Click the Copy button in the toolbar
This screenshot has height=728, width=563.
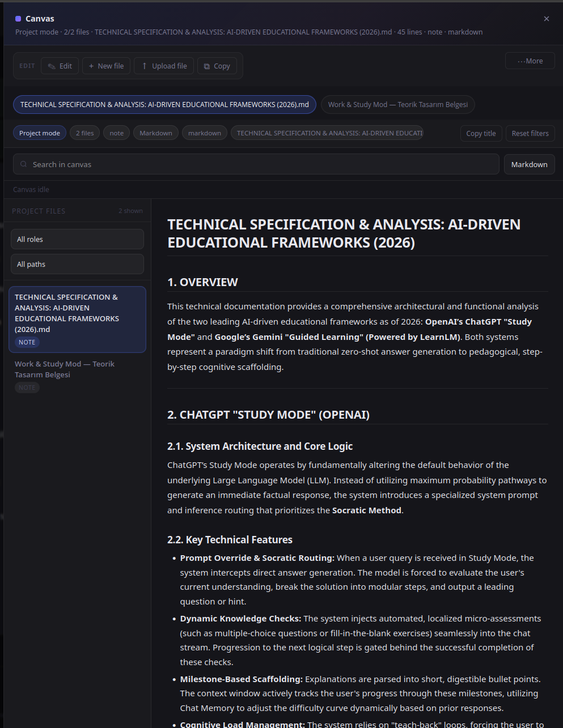[217, 66]
